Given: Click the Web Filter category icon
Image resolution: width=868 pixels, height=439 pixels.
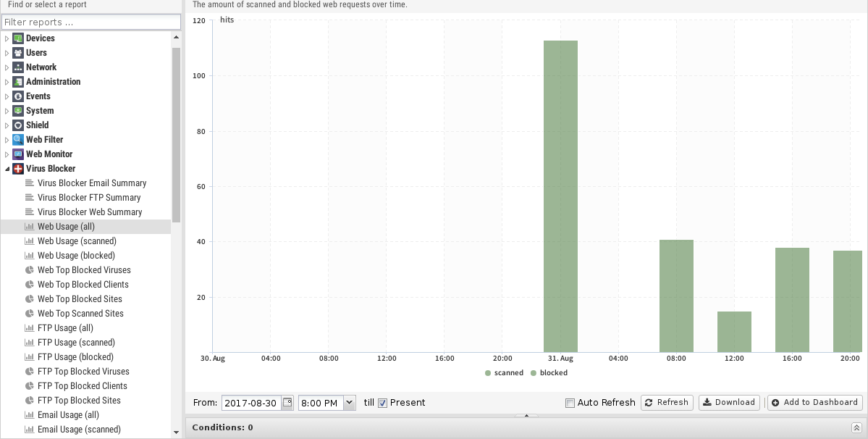Looking at the screenshot, I should tap(18, 140).
